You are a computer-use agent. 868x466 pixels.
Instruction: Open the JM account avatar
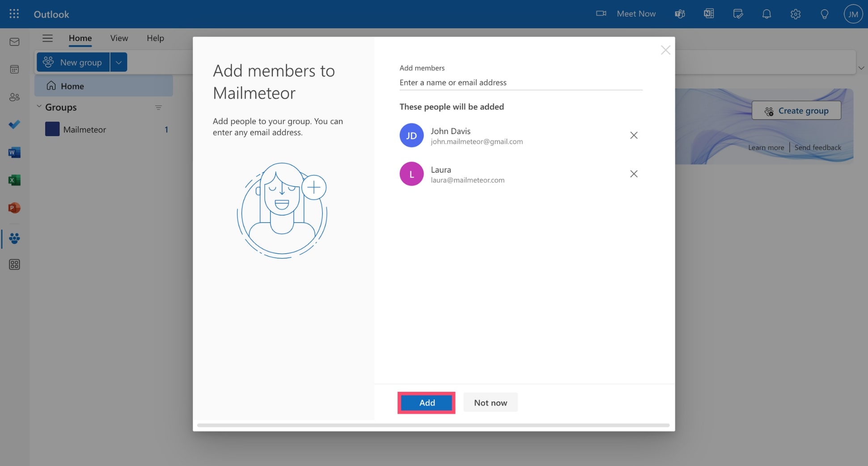[x=853, y=14]
